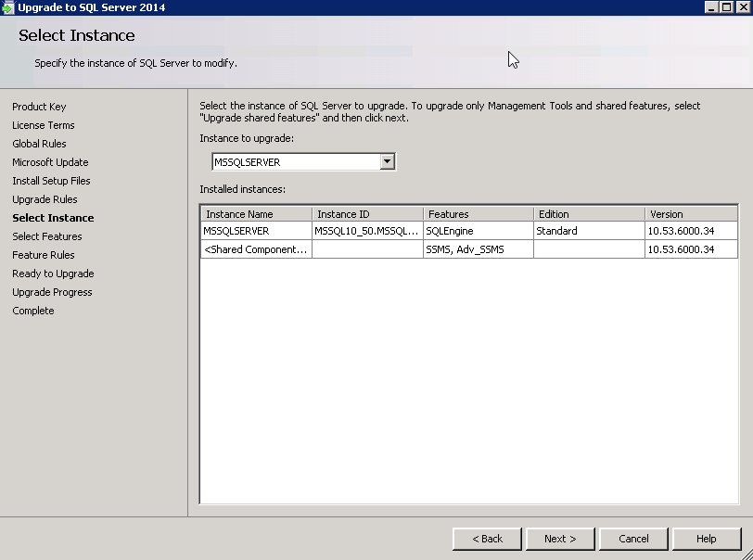
Task: Go to the Next step
Action: point(560,539)
